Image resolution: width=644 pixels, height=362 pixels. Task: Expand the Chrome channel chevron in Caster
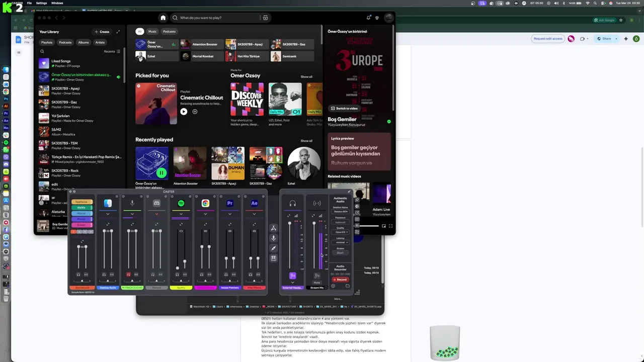click(x=205, y=214)
